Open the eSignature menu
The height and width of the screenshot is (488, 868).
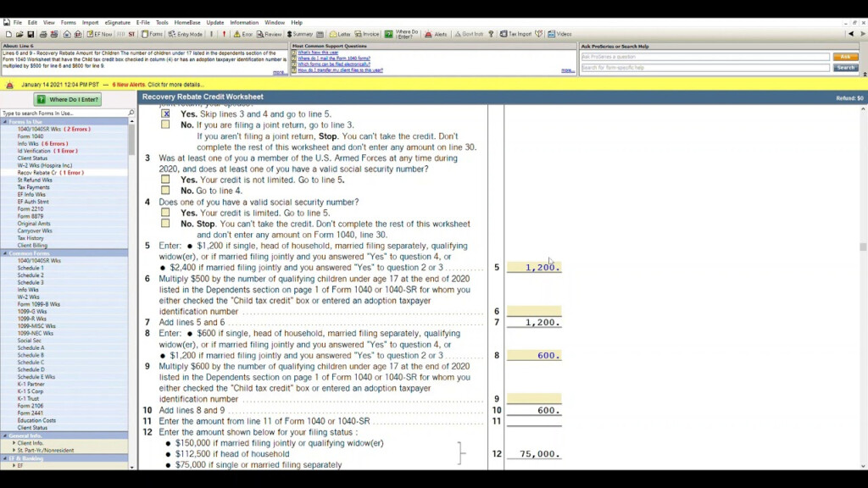[x=117, y=23]
